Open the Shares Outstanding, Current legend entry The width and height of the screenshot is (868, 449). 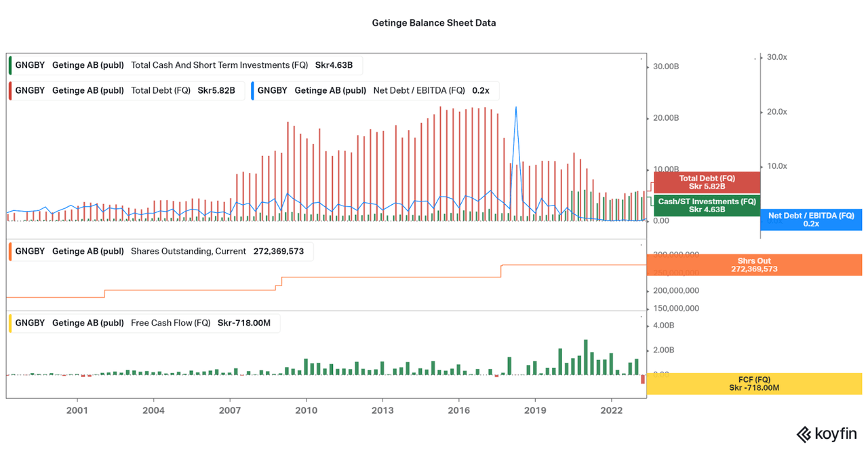pyautogui.click(x=160, y=252)
